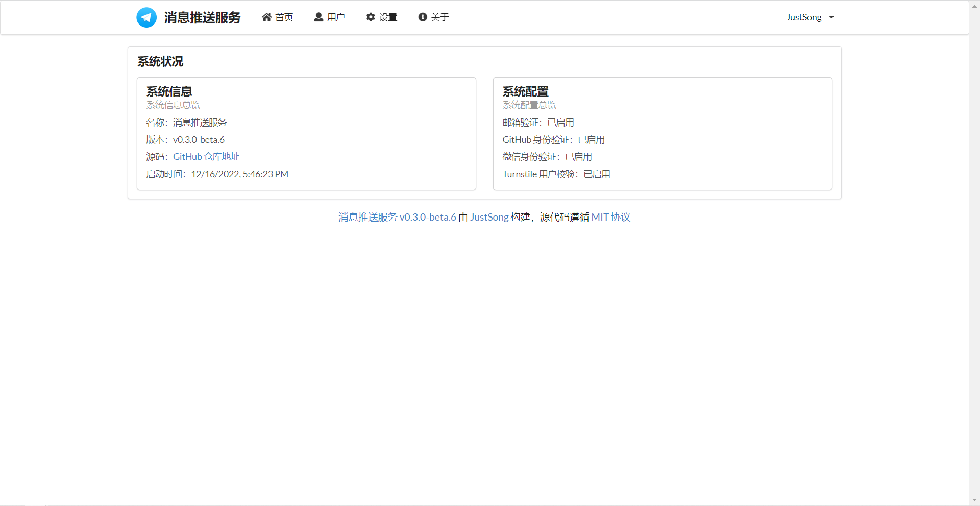Click the info icon beside 关于
Image resolution: width=980 pixels, height=506 pixels.
[x=422, y=17]
